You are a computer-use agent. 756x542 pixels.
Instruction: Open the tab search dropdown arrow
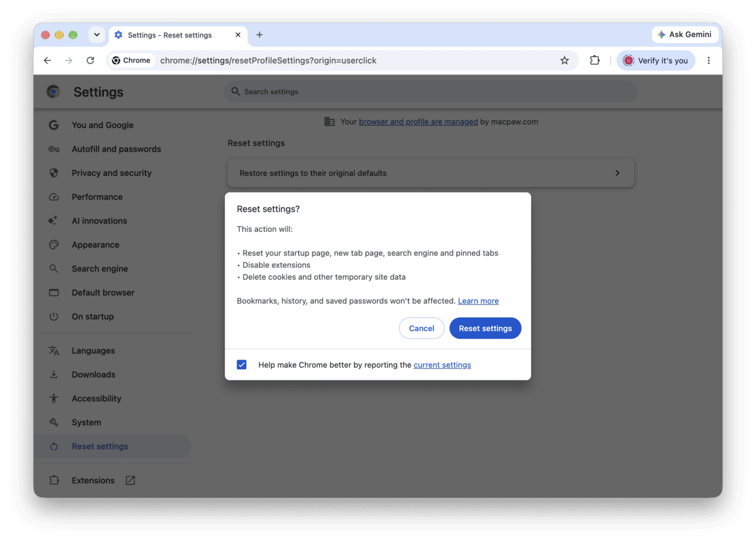96,35
